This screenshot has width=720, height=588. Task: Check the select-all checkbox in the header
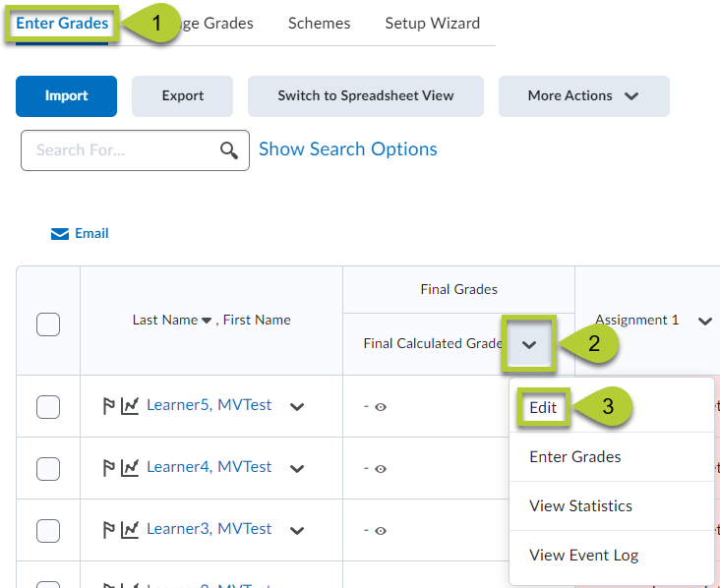[48, 324]
